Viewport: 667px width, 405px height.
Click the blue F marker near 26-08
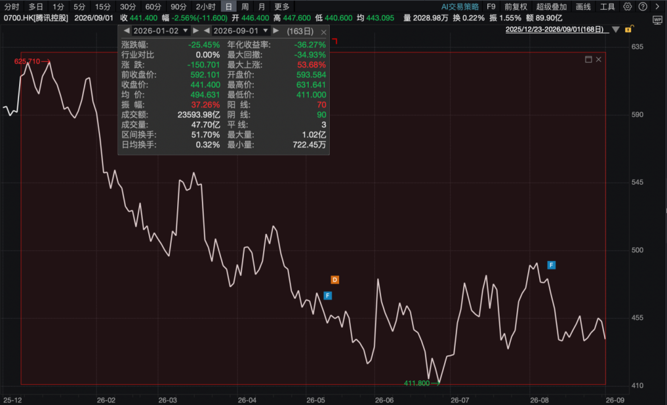coord(551,265)
